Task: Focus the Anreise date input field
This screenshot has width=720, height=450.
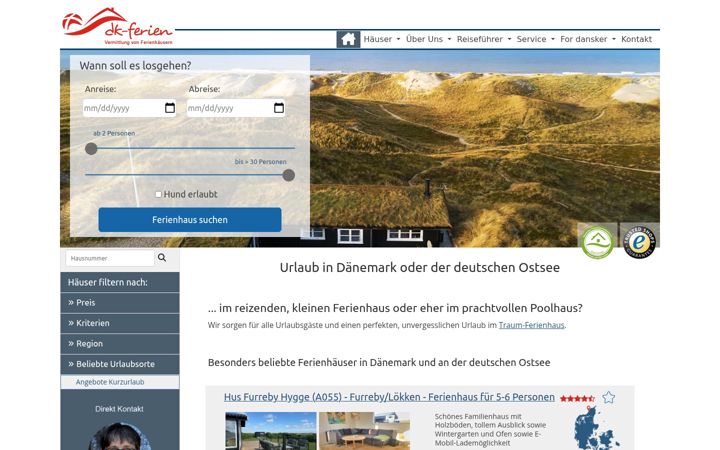Action: pyautogui.click(x=129, y=108)
